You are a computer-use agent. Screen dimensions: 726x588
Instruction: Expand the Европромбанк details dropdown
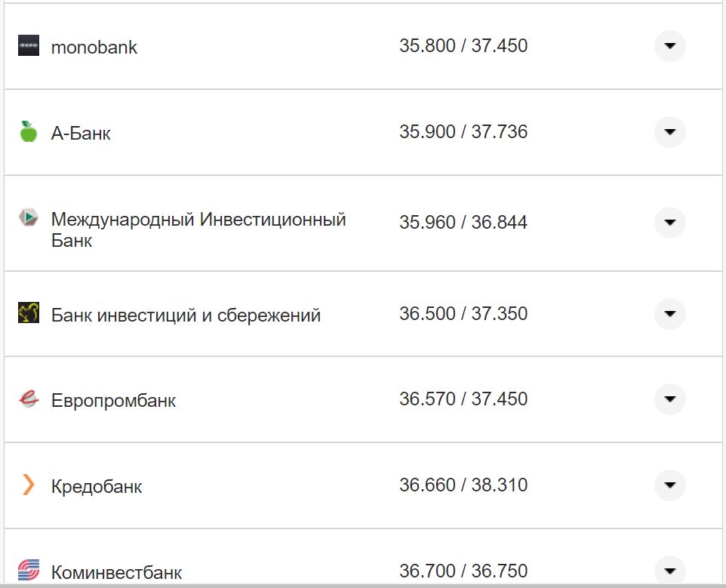click(669, 399)
